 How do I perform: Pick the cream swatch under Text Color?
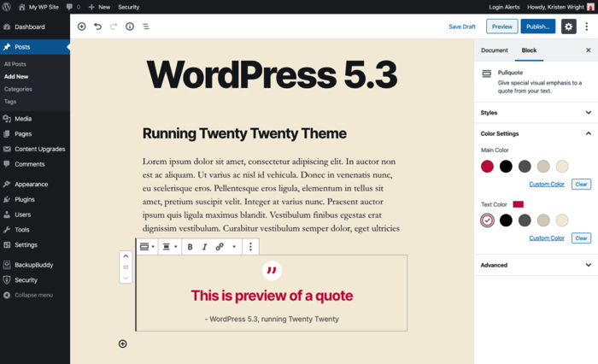click(562, 220)
